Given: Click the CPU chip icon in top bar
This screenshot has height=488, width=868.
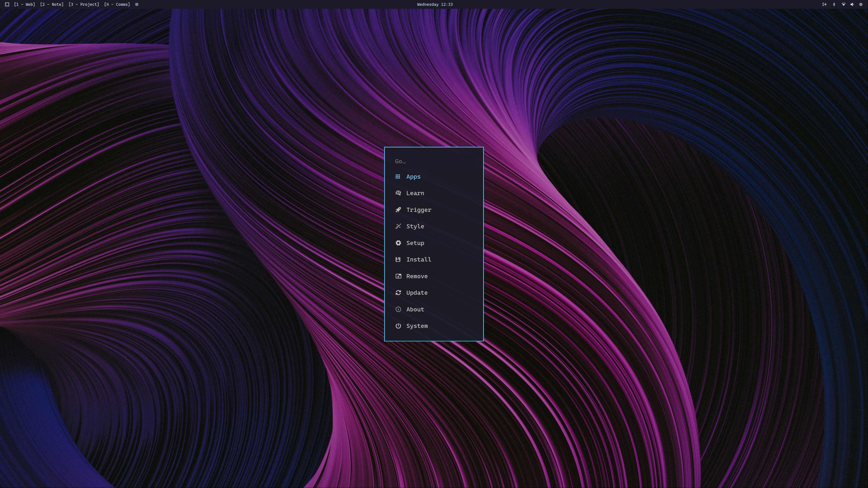Looking at the screenshot, I should click(x=861, y=4).
